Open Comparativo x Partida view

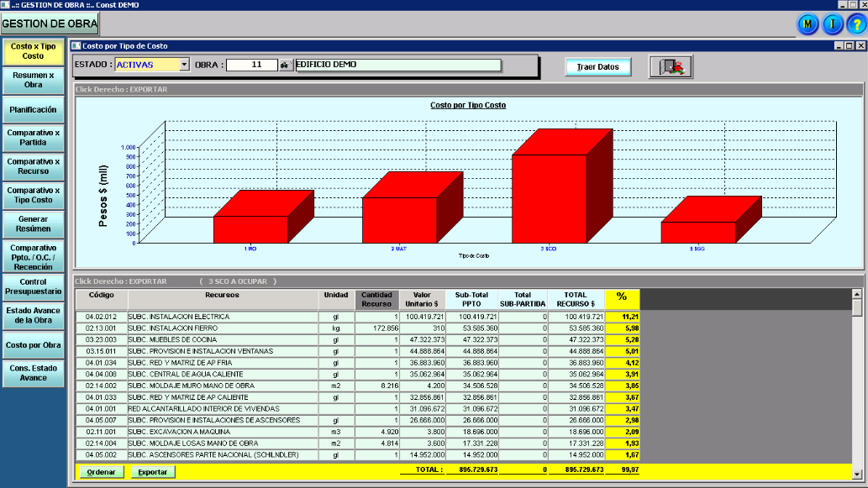pyautogui.click(x=34, y=138)
